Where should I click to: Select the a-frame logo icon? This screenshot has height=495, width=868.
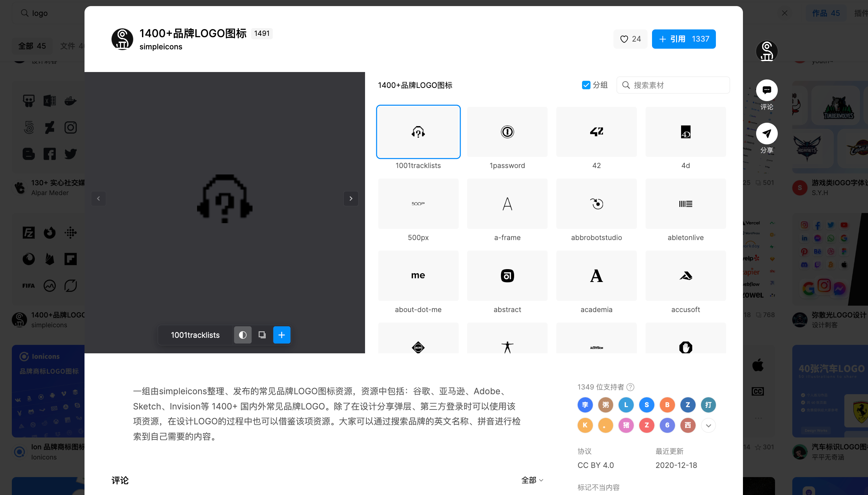tap(507, 204)
